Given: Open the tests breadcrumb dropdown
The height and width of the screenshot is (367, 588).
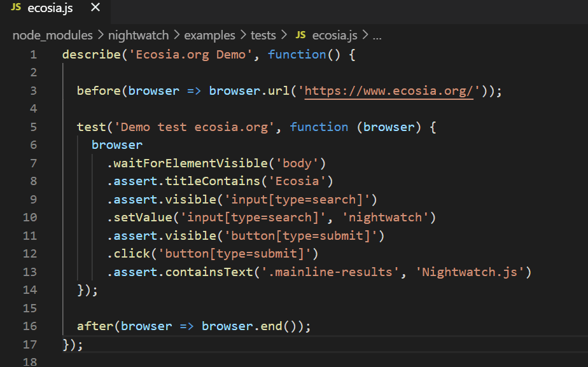Looking at the screenshot, I should 263,35.
